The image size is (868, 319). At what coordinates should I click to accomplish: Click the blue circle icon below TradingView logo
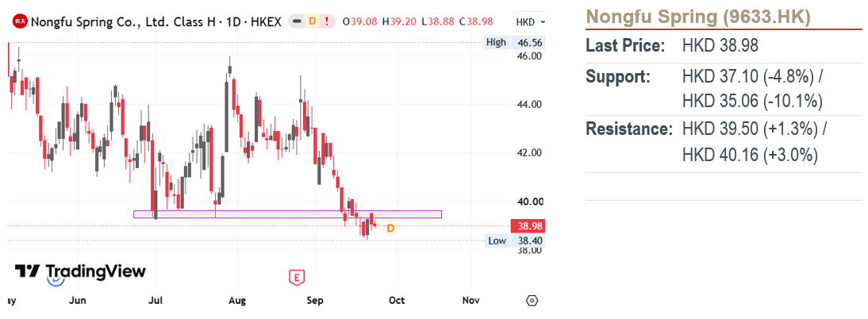56,280
